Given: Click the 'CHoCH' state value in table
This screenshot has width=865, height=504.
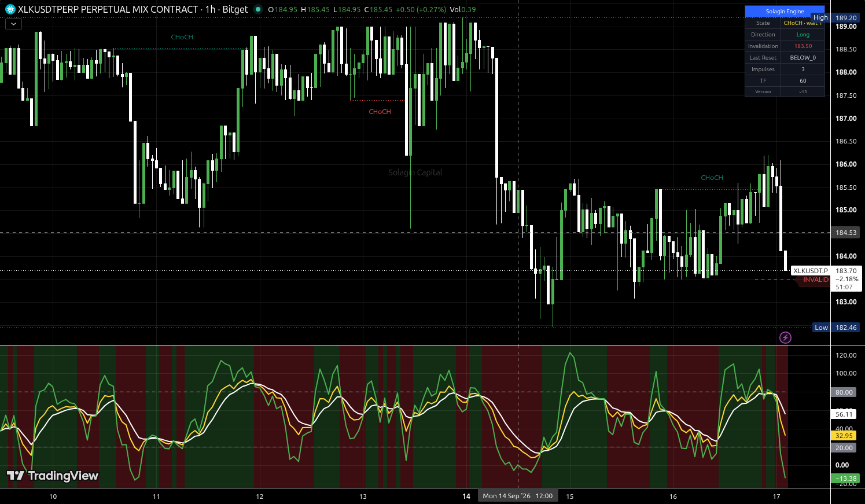Looking at the screenshot, I should (x=803, y=23).
